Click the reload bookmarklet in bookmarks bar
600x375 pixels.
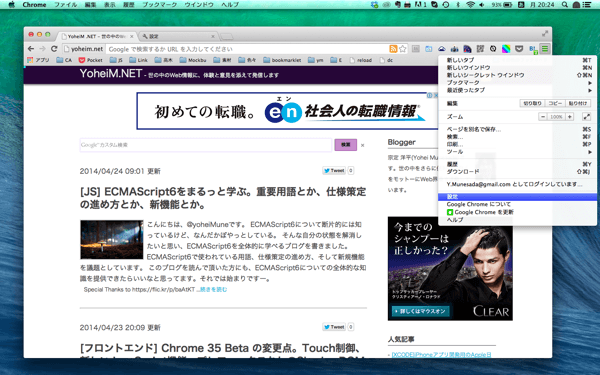(x=360, y=60)
